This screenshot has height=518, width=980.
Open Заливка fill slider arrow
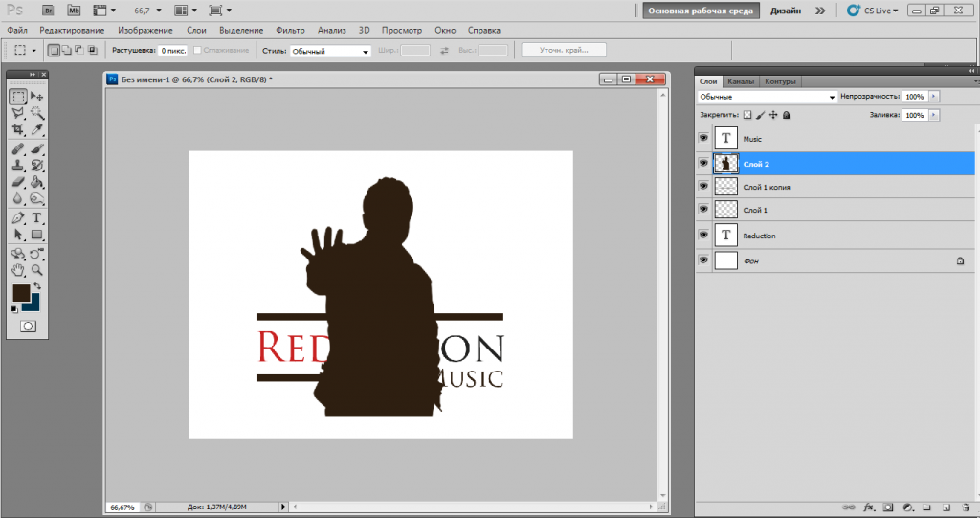(x=934, y=115)
